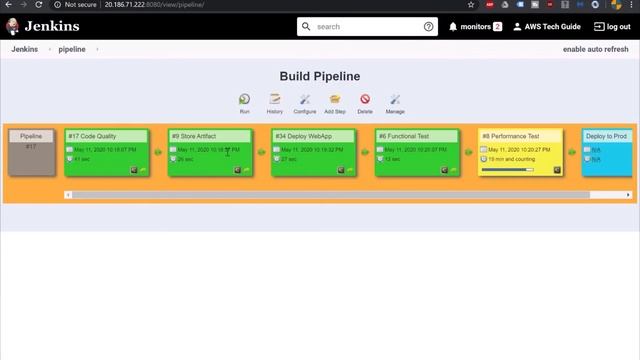
Task: Click the Add Step icon
Action: coord(335,99)
